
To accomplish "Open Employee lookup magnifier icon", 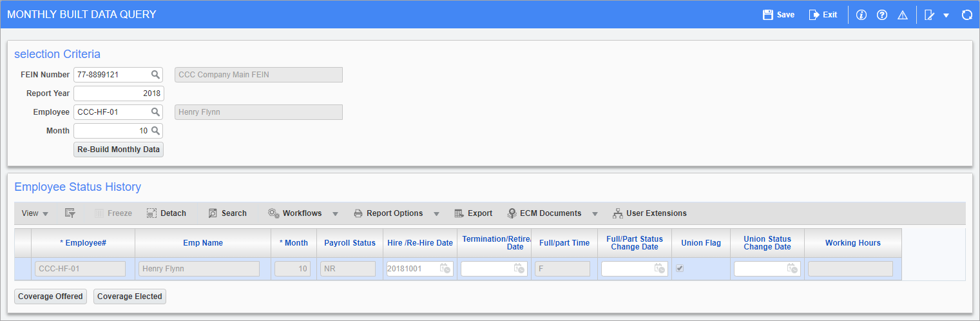I will (x=155, y=112).
